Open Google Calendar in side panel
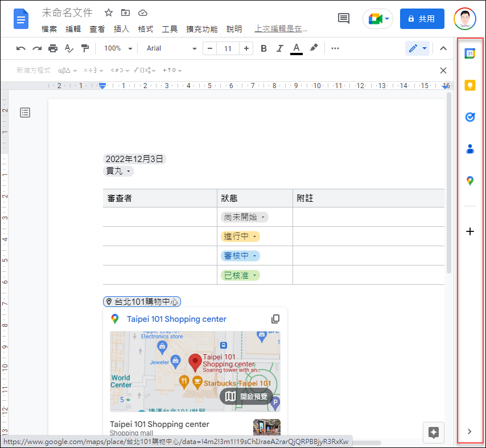 (x=469, y=53)
